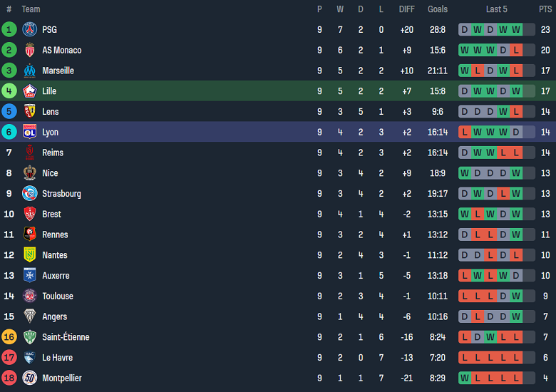Select the Toulouse team name
This screenshot has width=556, height=392.
[x=58, y=296]
